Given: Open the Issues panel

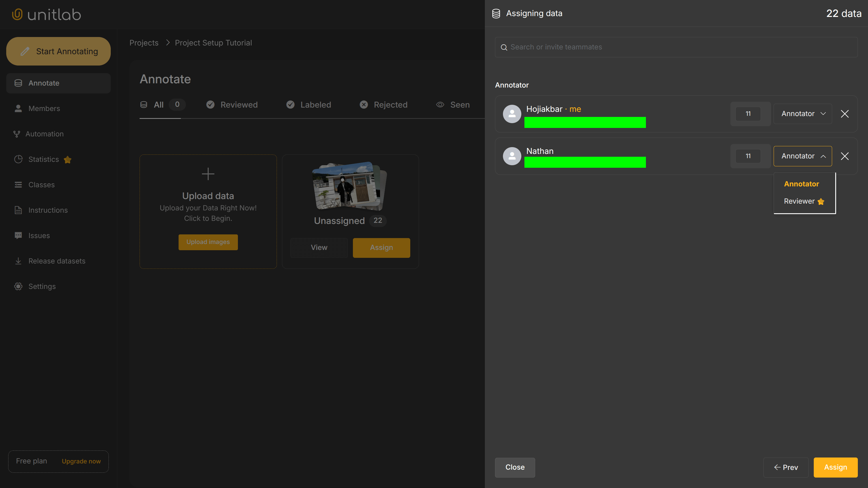Looking at the screenshot, I should tap(38, 236).
